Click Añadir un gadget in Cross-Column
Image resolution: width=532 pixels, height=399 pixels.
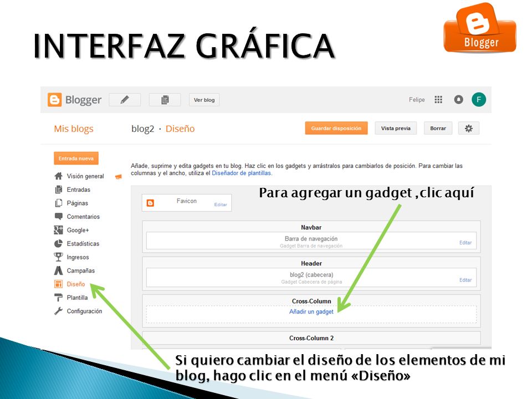311,312
